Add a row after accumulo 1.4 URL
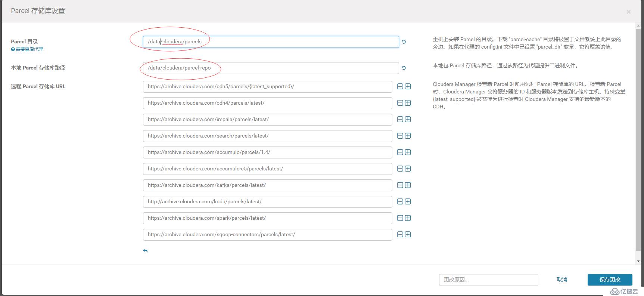644x296 pixels. point(408,152)
